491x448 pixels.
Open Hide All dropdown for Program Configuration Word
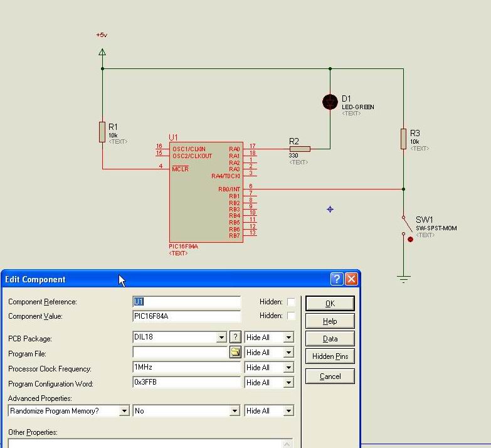[x=288, y=383]
